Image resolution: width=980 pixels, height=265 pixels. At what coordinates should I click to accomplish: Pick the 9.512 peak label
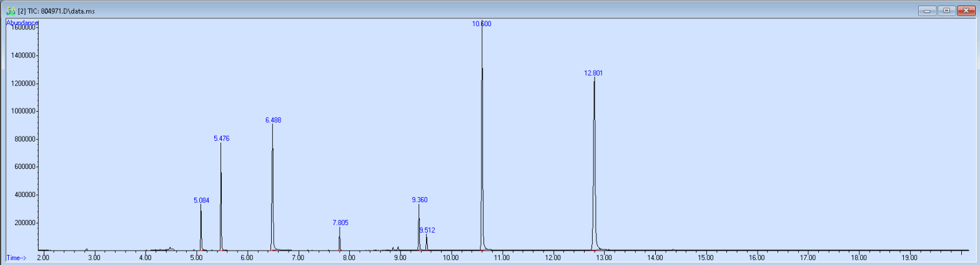click(427, 230)
